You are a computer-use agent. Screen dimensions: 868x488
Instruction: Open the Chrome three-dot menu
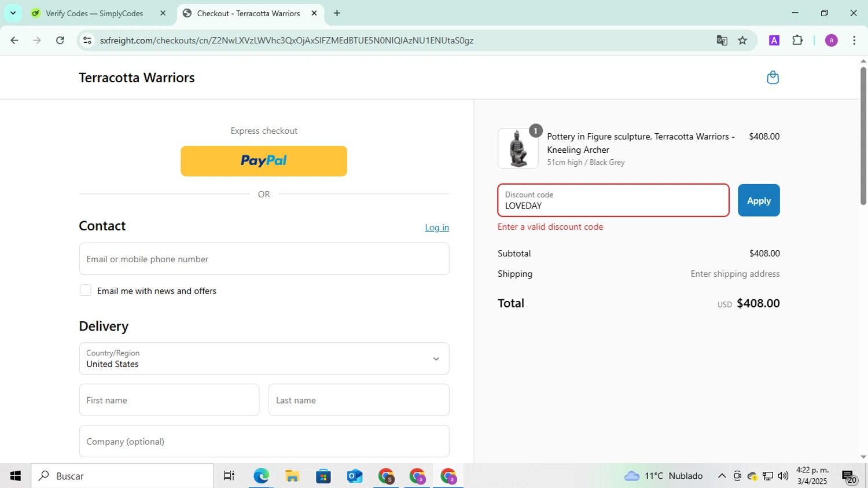click(x=854, y=41)
